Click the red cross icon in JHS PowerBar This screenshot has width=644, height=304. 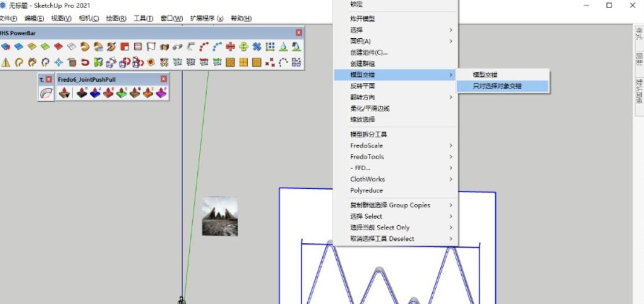click(231, 47)
